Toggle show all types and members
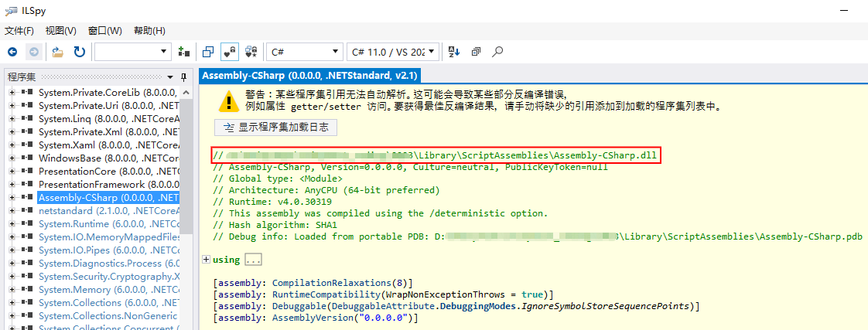 pyautogui.click(x=251, y=52)
